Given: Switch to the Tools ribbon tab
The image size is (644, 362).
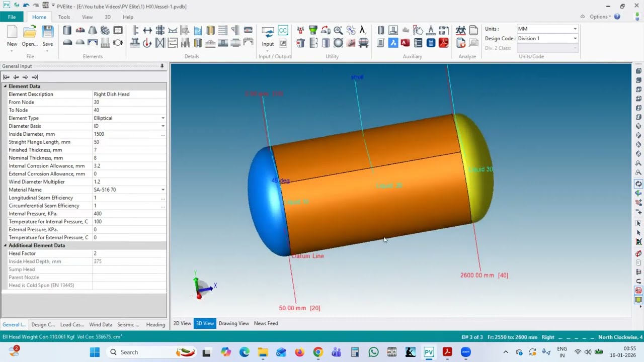Looking at the screenshot, I should coord(64,17).
